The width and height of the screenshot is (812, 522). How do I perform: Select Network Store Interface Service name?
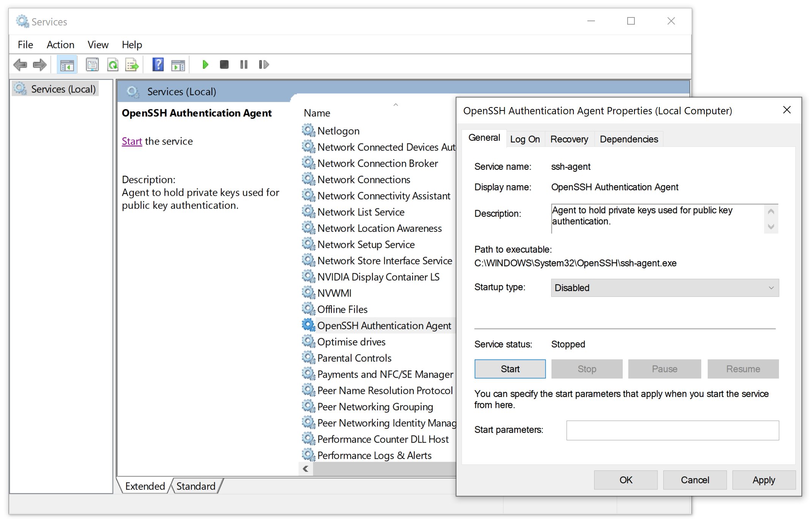[385, 261]
